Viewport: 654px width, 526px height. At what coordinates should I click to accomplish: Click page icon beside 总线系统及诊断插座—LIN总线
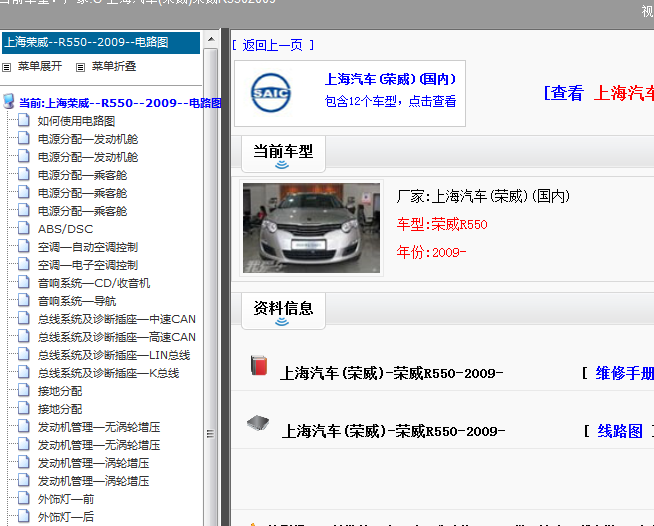tap(24, 354)
